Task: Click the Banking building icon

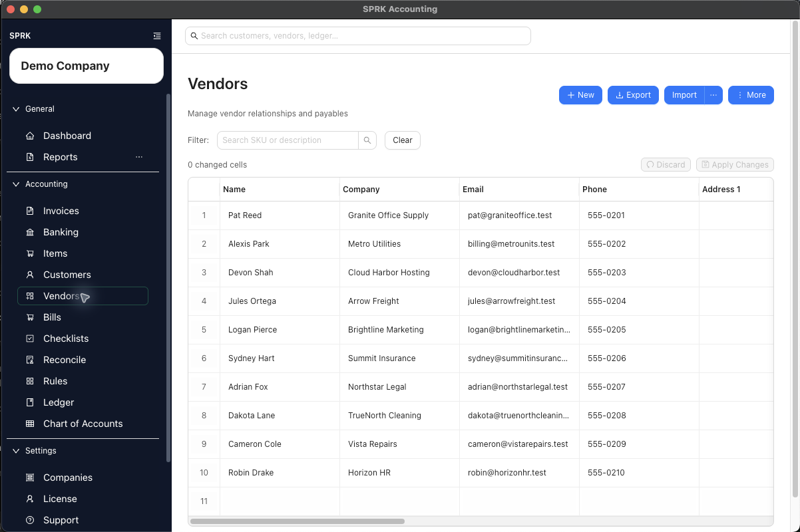Action: pos(29,232)
